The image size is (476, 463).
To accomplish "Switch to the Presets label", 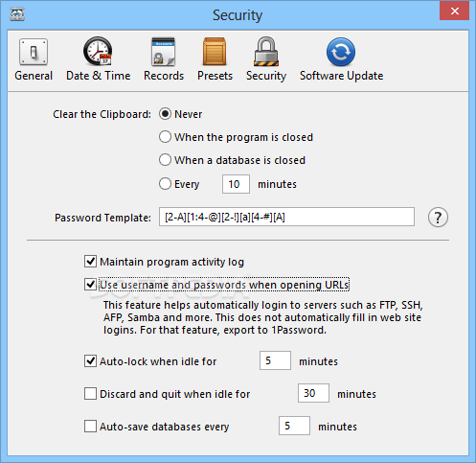I will tap(215, 76).
